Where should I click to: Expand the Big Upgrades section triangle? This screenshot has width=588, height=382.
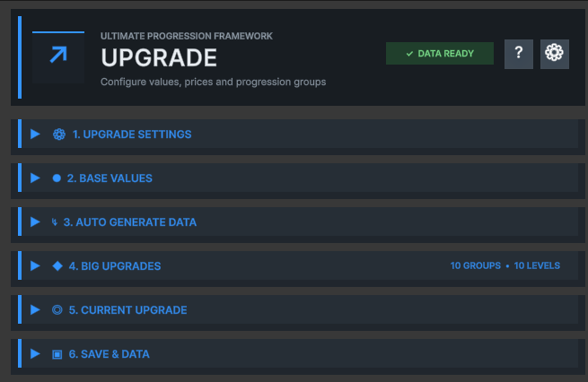coord(35,266)
